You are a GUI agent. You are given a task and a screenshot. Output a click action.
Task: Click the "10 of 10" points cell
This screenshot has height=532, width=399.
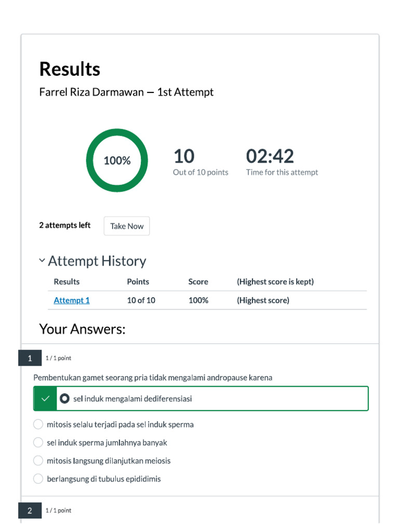coord(141,300)
